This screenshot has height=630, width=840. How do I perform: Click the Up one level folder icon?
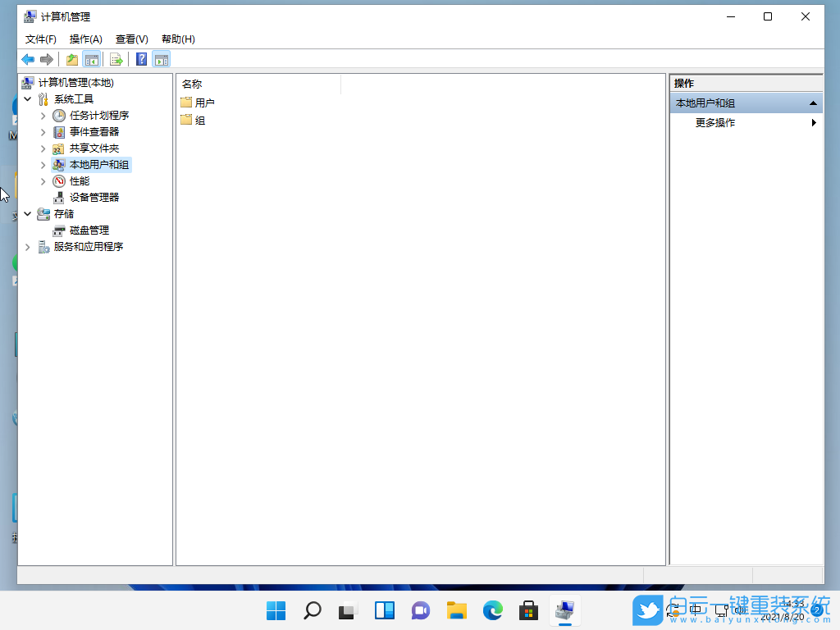tap(71, 58)
